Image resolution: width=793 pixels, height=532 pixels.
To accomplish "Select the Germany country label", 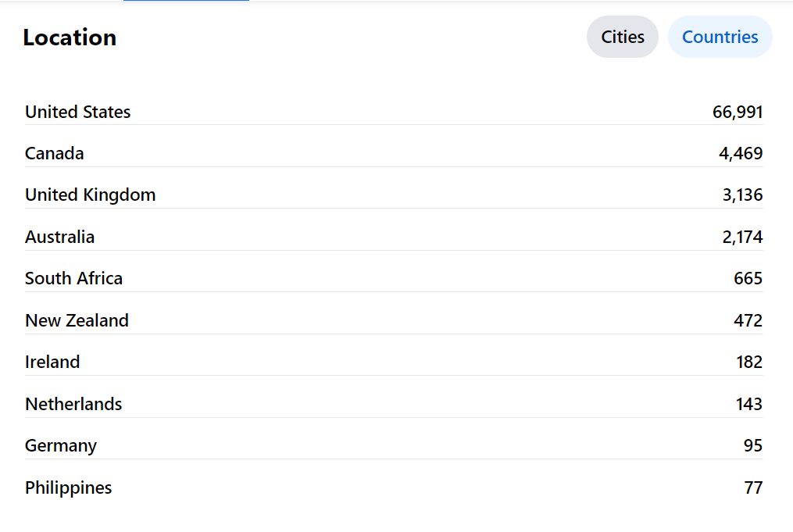I will [x=61, y=445].
